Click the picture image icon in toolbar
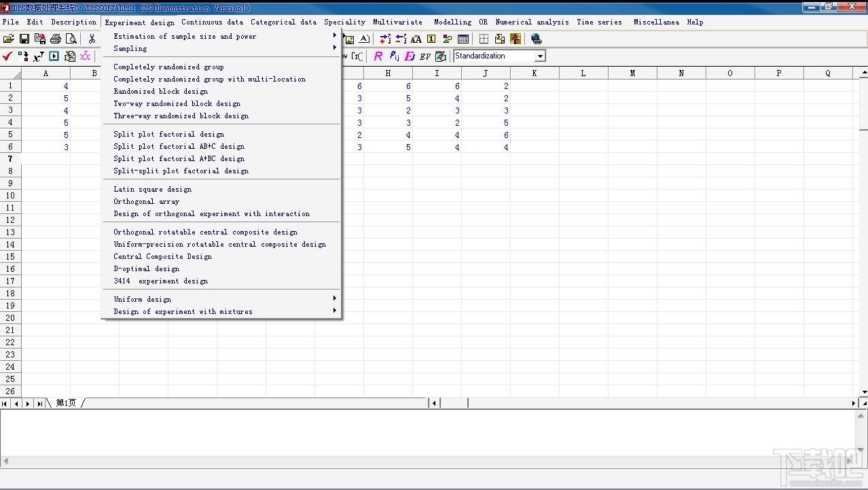The width and height of the screenshot is (868, 490). 349,39
